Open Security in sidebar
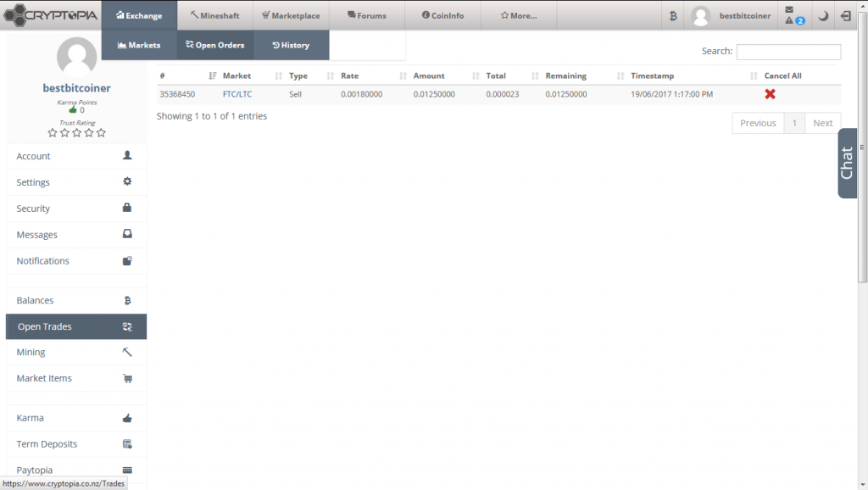 pos(76,209)
